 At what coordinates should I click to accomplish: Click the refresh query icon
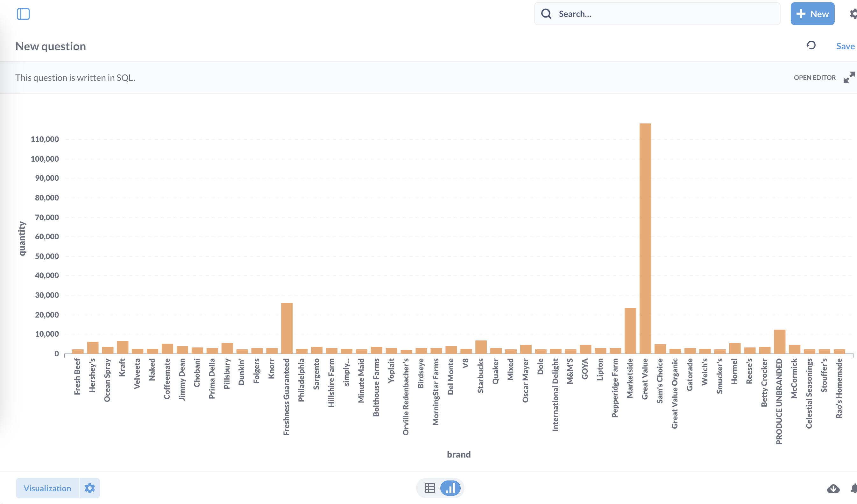pyautogui.click(x=811, y=45)
